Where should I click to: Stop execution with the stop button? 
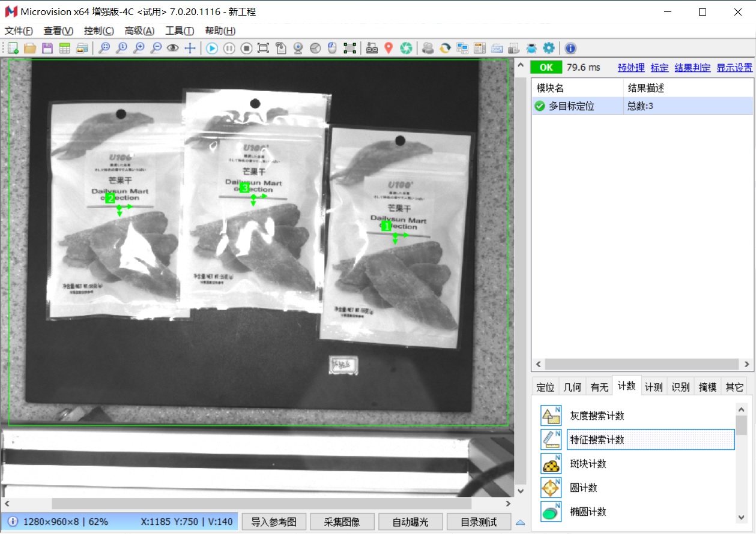(x=246, y=49)
